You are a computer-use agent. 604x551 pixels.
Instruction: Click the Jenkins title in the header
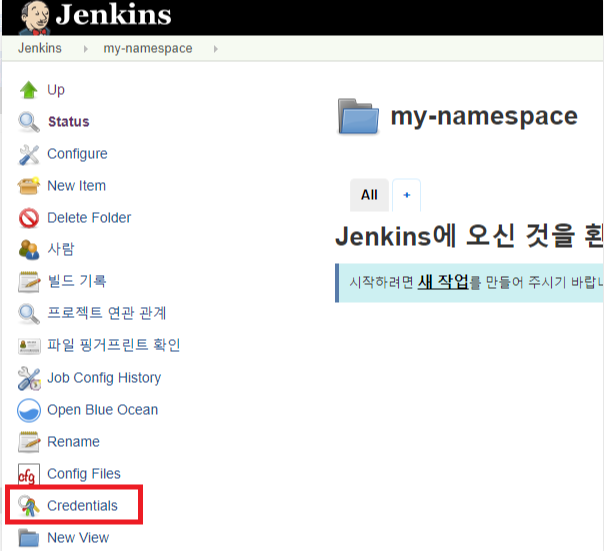click(x=114, y=15)
